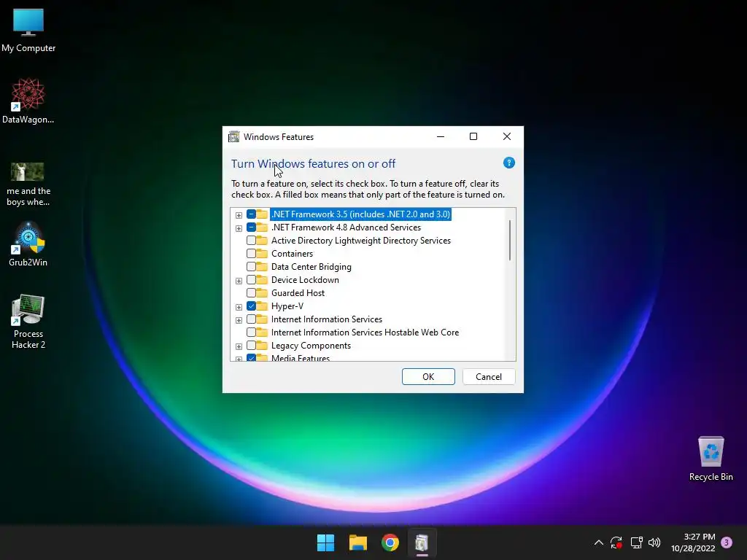Minimize the Windows Features dialog
Viewport: 747px width, 560px height.
tap(441, 136)
